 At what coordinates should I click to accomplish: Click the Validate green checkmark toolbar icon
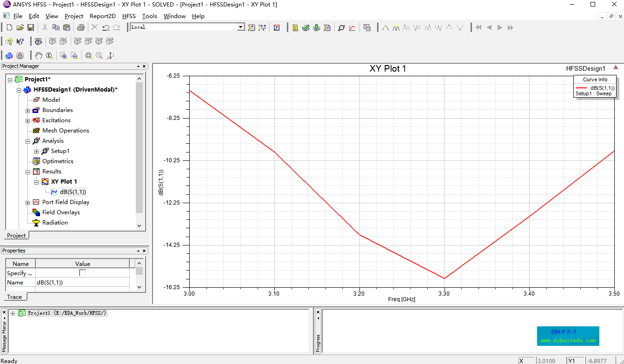[x=305, y=28]
